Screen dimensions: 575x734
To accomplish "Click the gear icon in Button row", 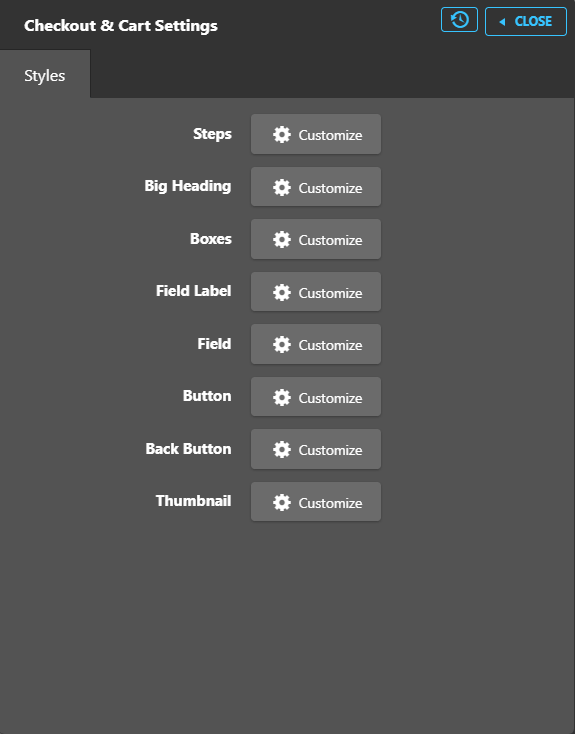I will [282, 397].
